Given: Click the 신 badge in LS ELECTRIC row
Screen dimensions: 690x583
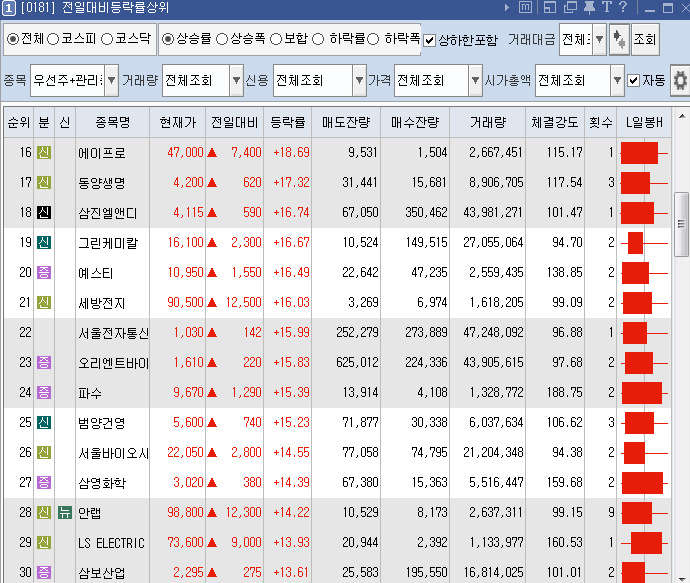Looking at the screenshot, I should click(x=44, y=543).
